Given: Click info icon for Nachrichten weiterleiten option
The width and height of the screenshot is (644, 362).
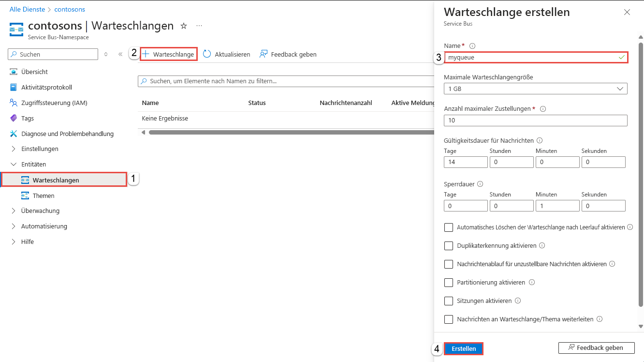Looking at the screenshot, I should click(x=600, y=319).
